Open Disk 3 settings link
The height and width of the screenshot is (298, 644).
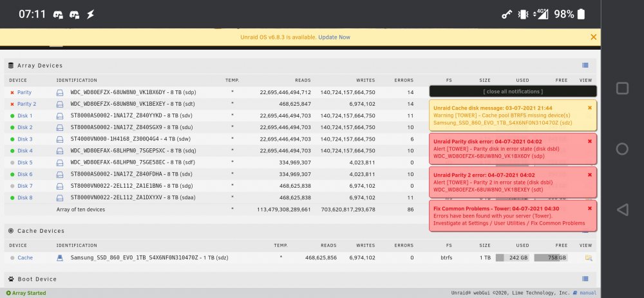(x=25, y=139)
